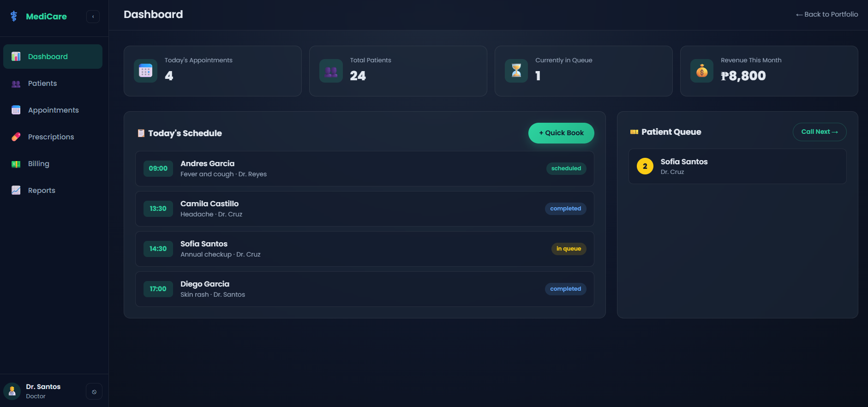Click the MediCare caduceus logo icon

tap(14, 17)
